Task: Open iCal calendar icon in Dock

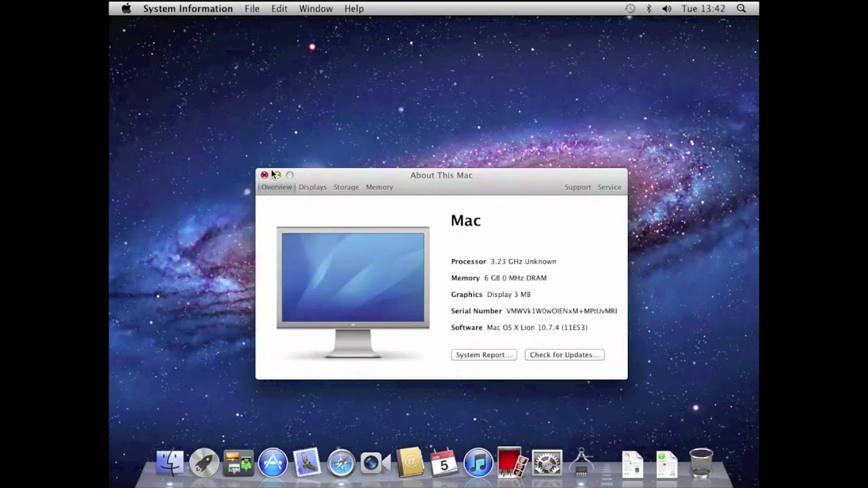Action: point(444,463)
